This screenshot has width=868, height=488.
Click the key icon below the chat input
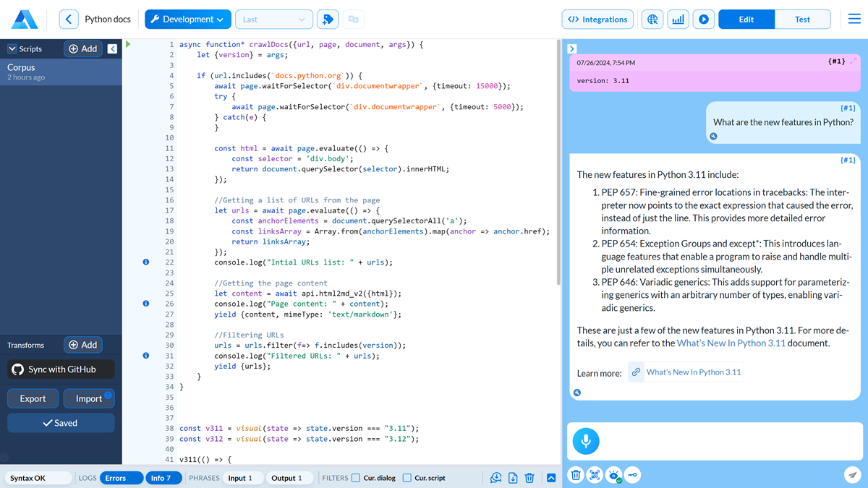633,475
